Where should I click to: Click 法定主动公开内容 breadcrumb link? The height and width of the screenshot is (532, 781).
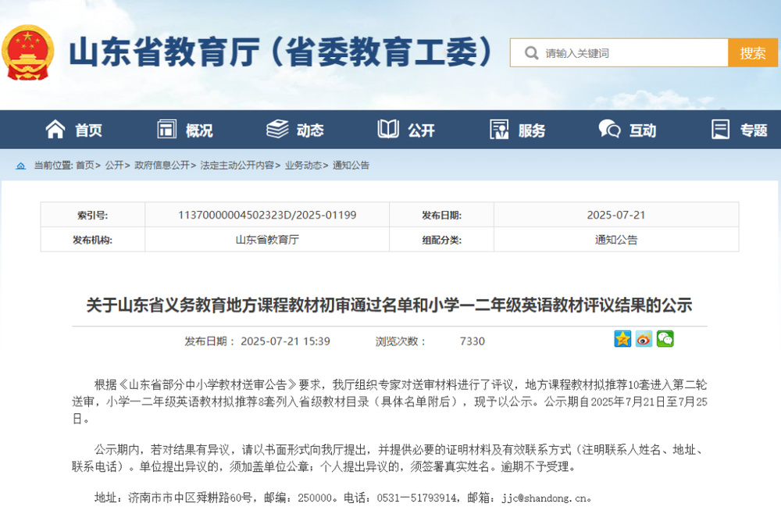237,166
